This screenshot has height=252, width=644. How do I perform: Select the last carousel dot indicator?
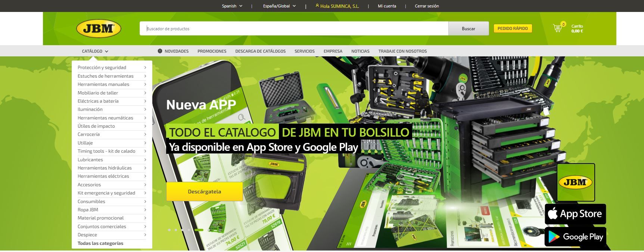(x=209, y=230)
